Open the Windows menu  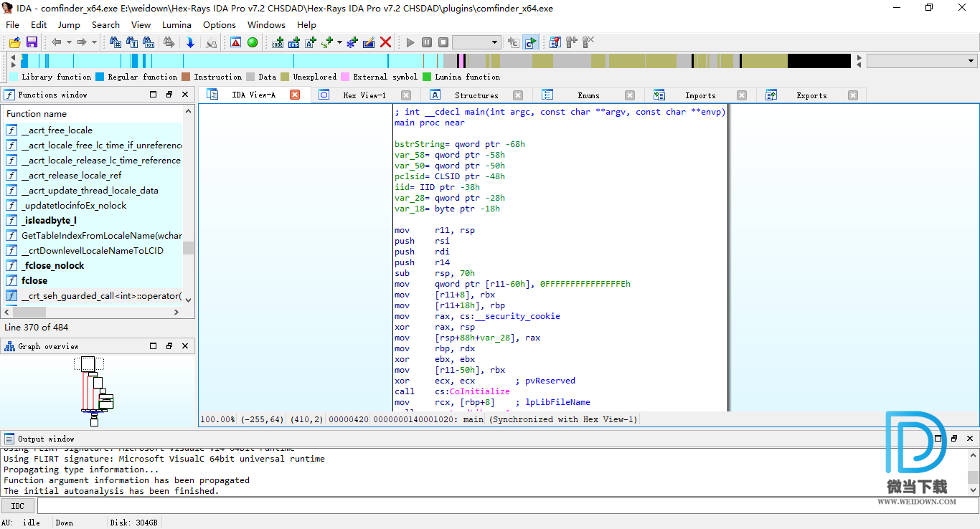tap(266, 24)
